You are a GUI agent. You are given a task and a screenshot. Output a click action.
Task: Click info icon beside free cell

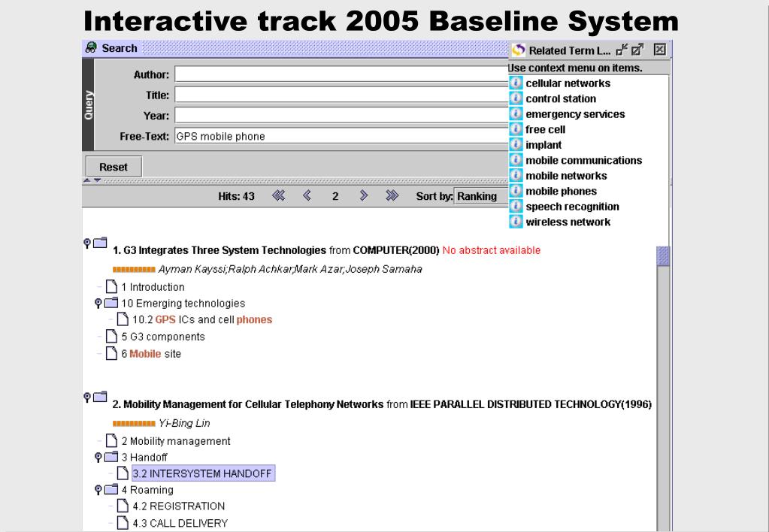[516, 129]
